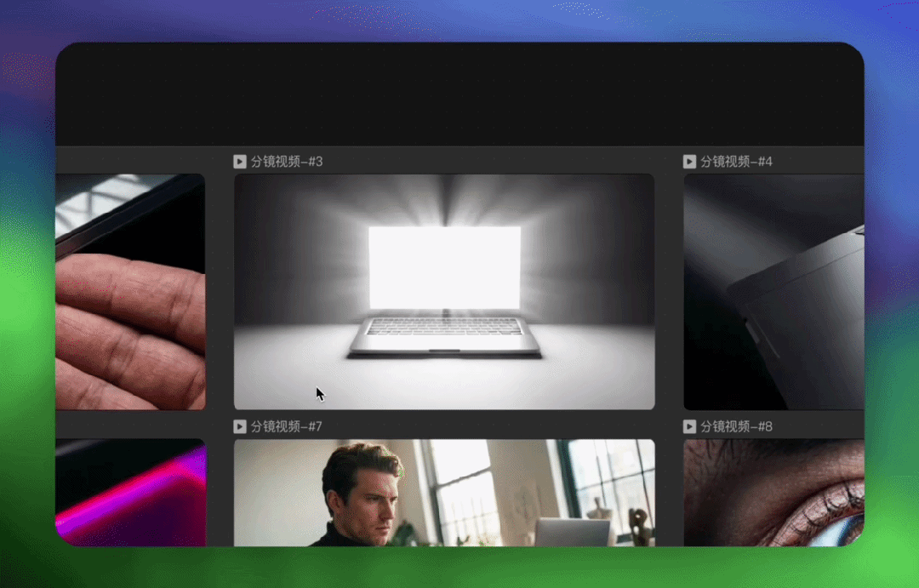Open the dark laptop edge thumbnail of #4

pos(773,292)
